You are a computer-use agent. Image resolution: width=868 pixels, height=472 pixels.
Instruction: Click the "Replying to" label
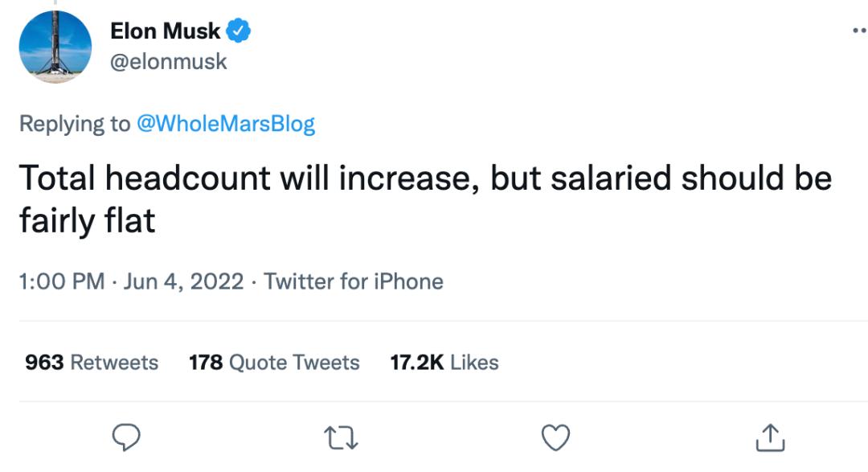coord(74,124)
